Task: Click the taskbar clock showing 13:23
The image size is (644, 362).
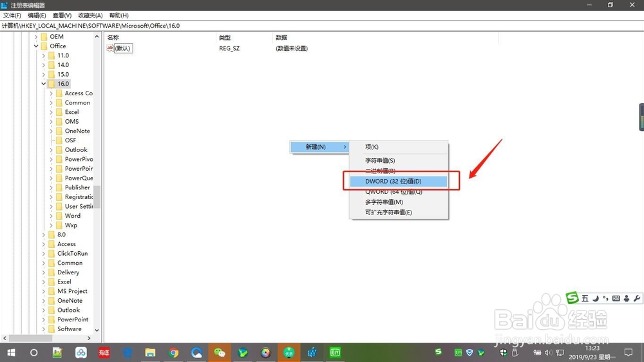Action: coord(592,352)
